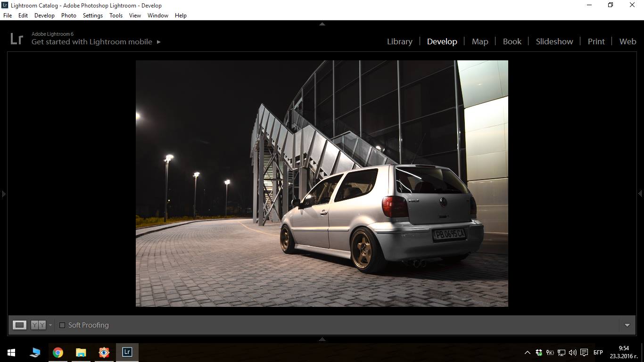
Task: Click the Lr logo identity plate
Action: (x=17, y=39)
